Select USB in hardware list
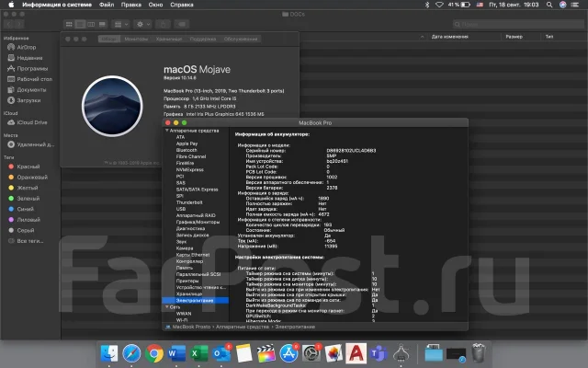 [181, 209]
